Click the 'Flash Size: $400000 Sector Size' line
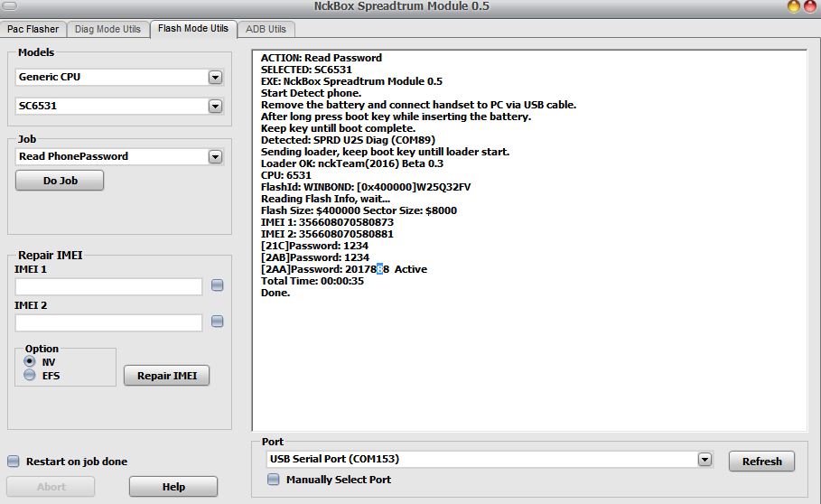The image size is (821, 504). (x=359, y=210)
